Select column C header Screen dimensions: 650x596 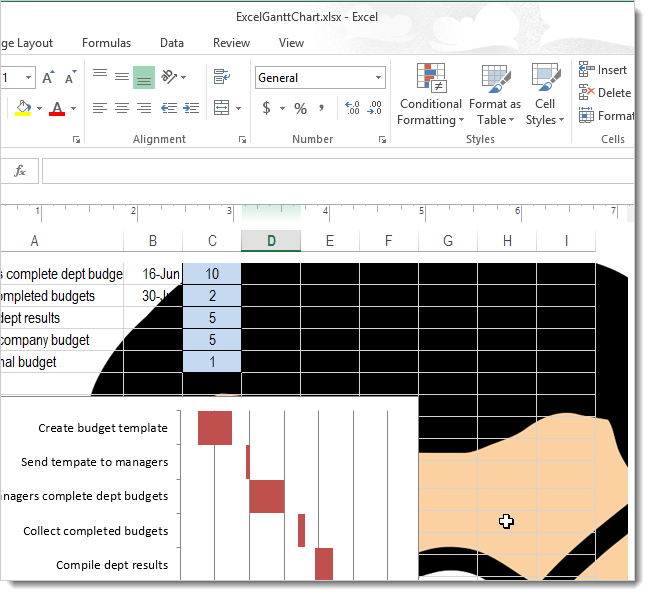coord(212,241)
